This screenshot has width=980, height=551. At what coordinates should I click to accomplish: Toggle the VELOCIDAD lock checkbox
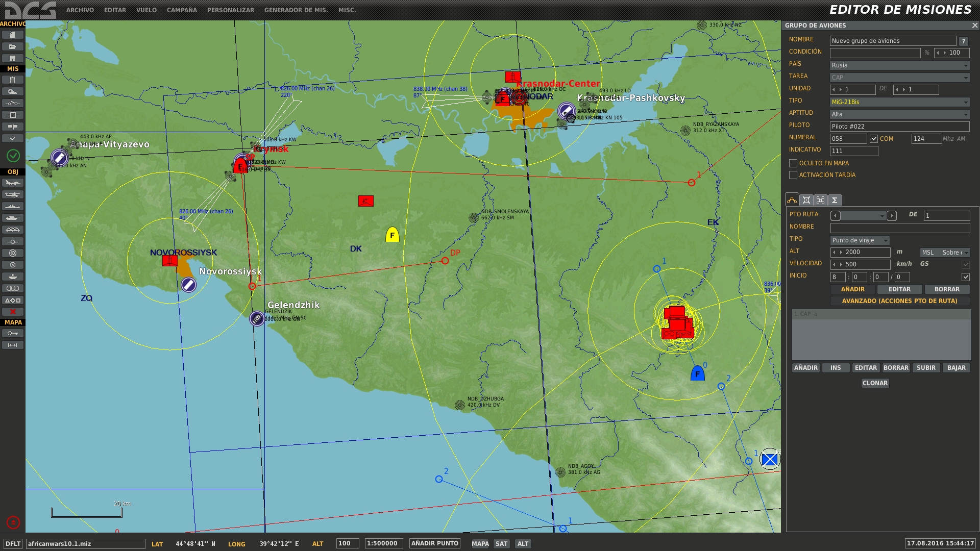pos(966,264)
